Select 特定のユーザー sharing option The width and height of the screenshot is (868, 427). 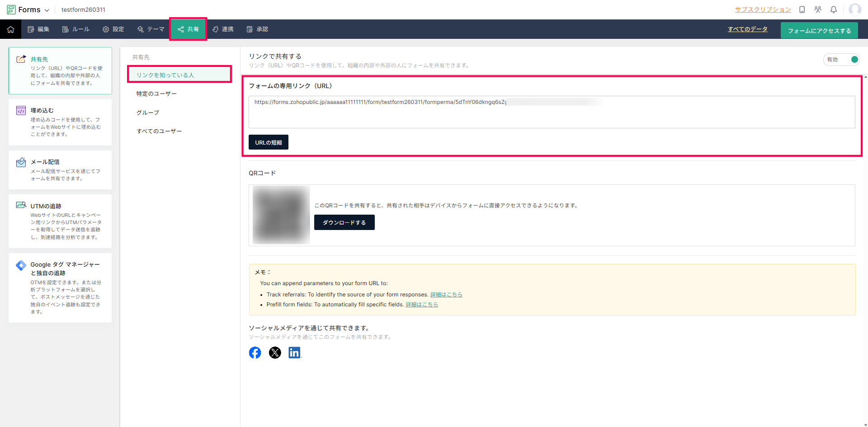pyautogui.click(x=156, y=94)
